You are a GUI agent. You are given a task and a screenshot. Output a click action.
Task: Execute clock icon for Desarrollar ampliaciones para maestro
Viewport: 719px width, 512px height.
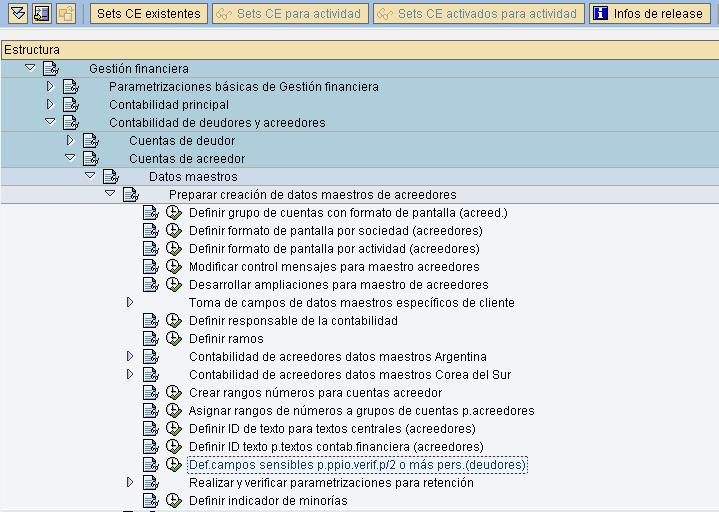coord(173,285)
